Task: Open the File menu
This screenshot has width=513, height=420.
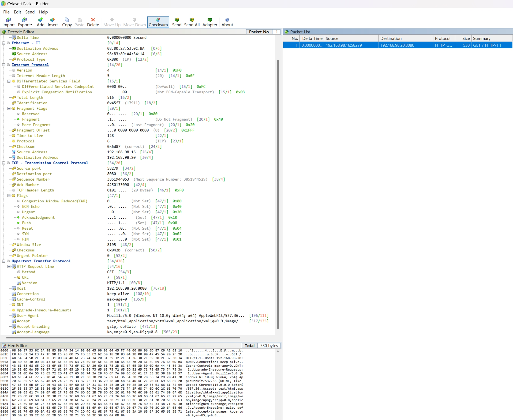Action: tap(6, 12)
